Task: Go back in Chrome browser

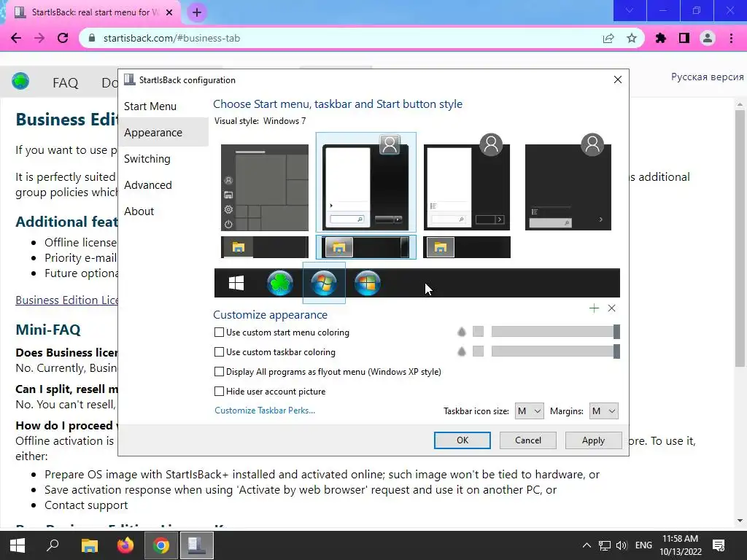Action: pyautogui.click(x=16, y=38)
